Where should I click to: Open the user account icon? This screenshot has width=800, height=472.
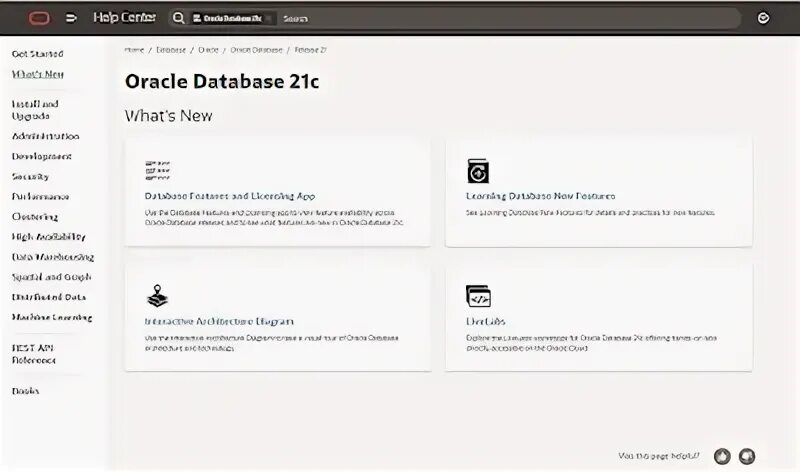point(763,18)
